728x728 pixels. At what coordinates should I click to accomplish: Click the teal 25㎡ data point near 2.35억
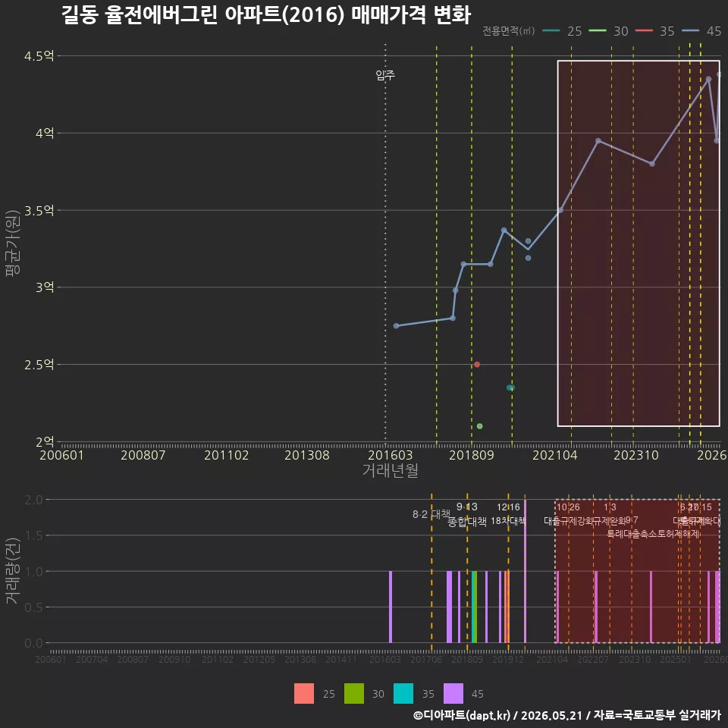[x=510, y=388]
